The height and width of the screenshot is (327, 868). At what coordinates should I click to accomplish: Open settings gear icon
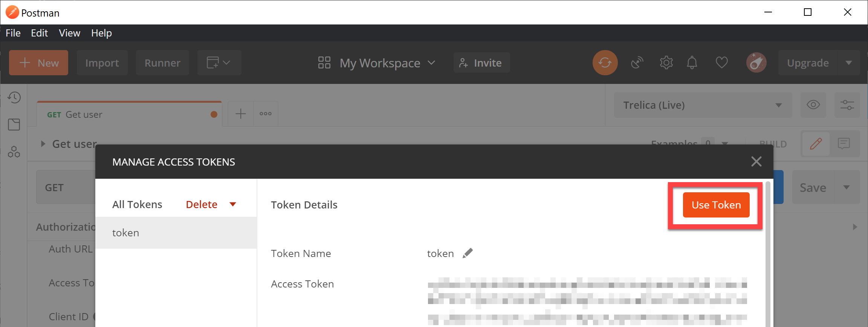click(666, 62)
